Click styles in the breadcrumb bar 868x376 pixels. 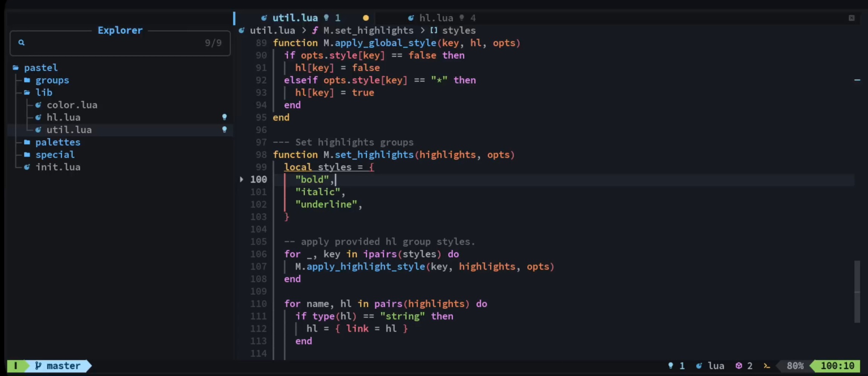tap(459, 30)
